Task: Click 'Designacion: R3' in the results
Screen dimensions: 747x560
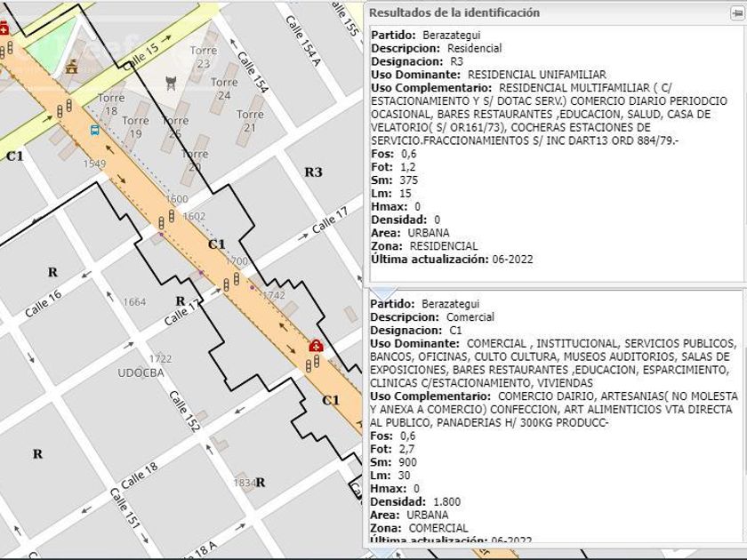Action: [417, 61]
